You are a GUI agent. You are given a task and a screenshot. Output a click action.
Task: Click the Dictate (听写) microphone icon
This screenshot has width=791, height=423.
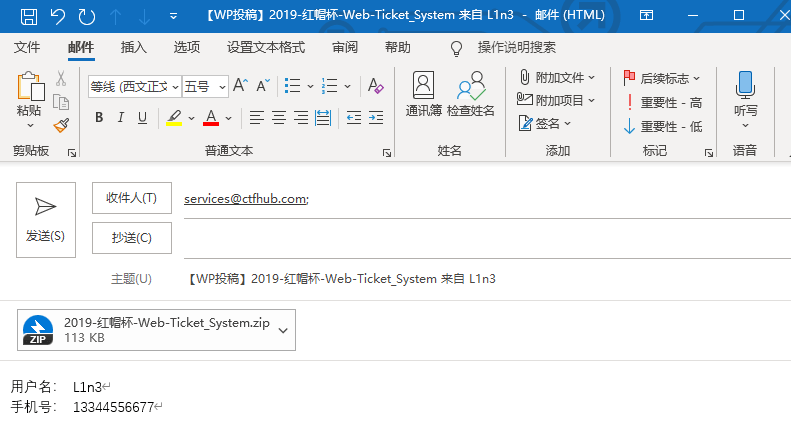tap(745, 95)
